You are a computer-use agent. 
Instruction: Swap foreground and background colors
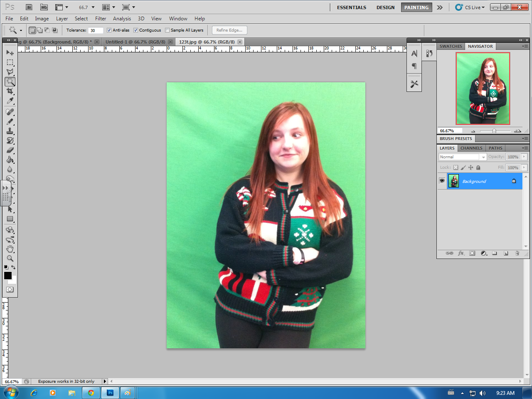coord(13,267)
